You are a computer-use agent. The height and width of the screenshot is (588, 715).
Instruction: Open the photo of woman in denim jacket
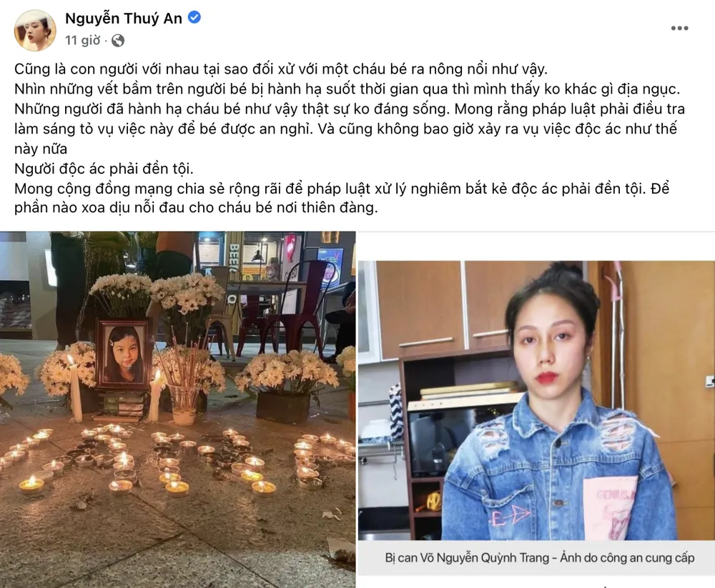coord(536,400)
